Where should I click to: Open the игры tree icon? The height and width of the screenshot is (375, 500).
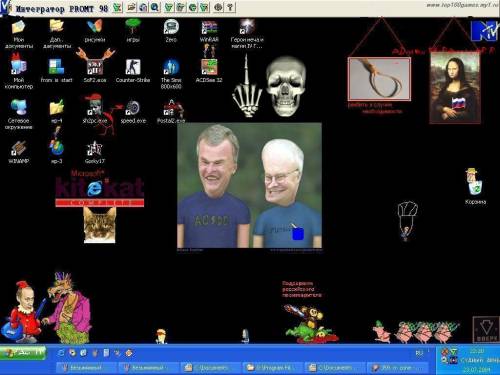pyautogui.click(x=133, y=31)
